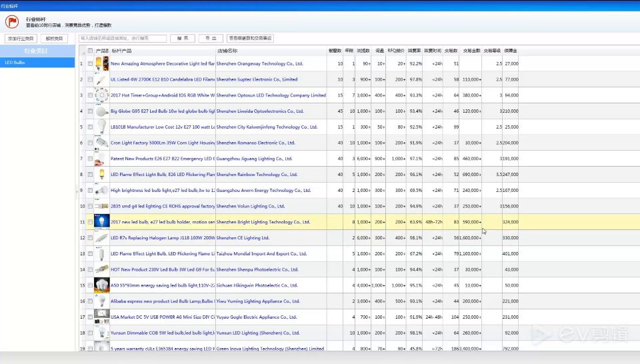
Task: Click the 搜索 search button
Action: [183, 39]
